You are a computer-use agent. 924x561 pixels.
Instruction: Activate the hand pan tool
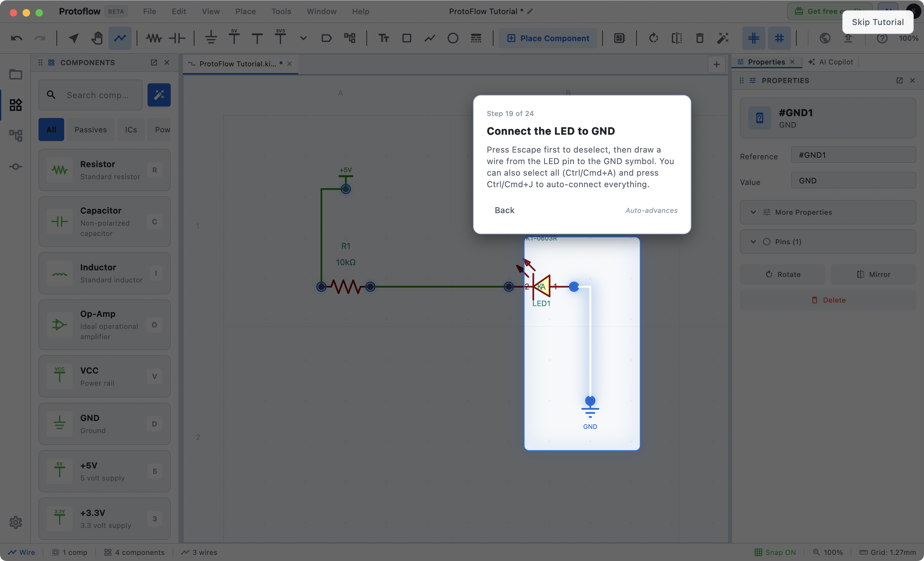(97, 38)
